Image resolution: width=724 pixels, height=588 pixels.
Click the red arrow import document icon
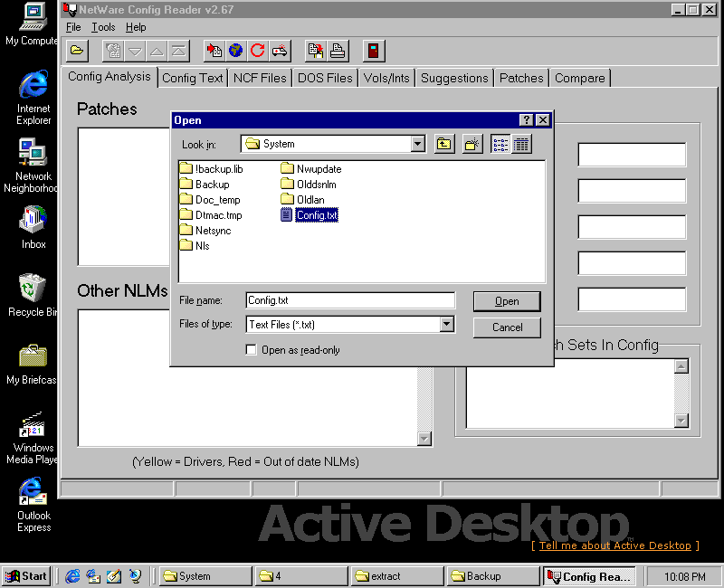tap(214, 51)
